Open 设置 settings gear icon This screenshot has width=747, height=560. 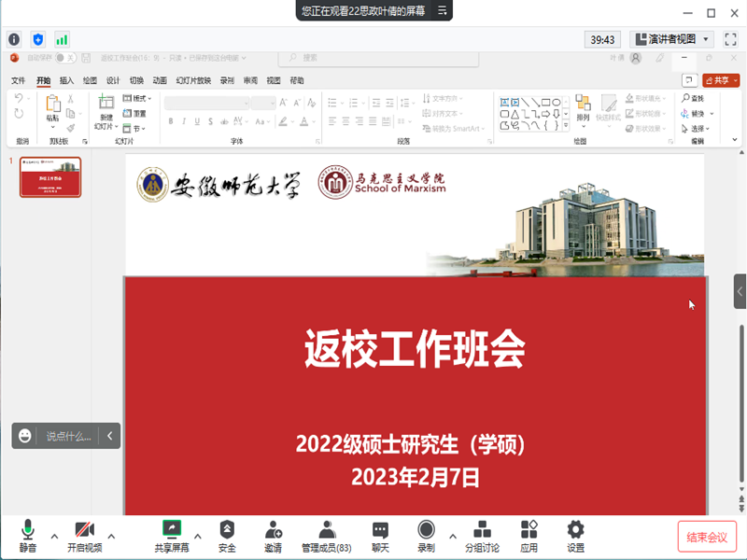pos(576,537)
